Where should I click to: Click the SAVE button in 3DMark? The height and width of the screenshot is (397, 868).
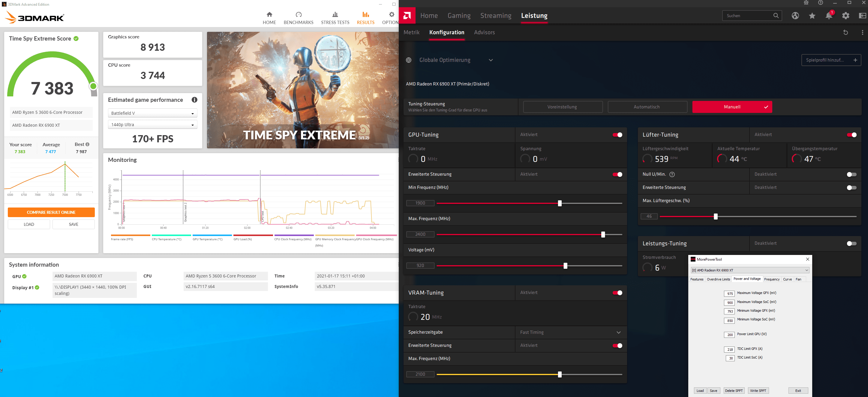[x=74, y=224]
